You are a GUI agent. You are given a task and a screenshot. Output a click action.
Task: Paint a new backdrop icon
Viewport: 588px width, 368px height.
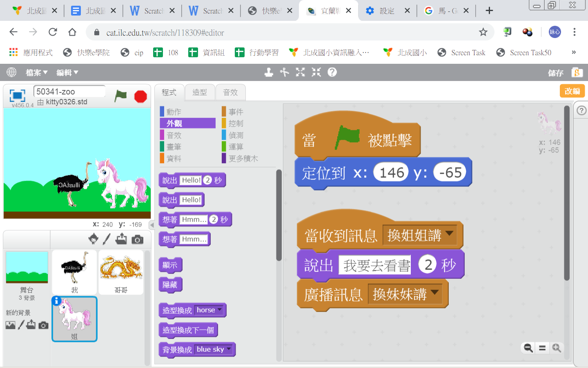pyautogui.click(x=21, y=325)
